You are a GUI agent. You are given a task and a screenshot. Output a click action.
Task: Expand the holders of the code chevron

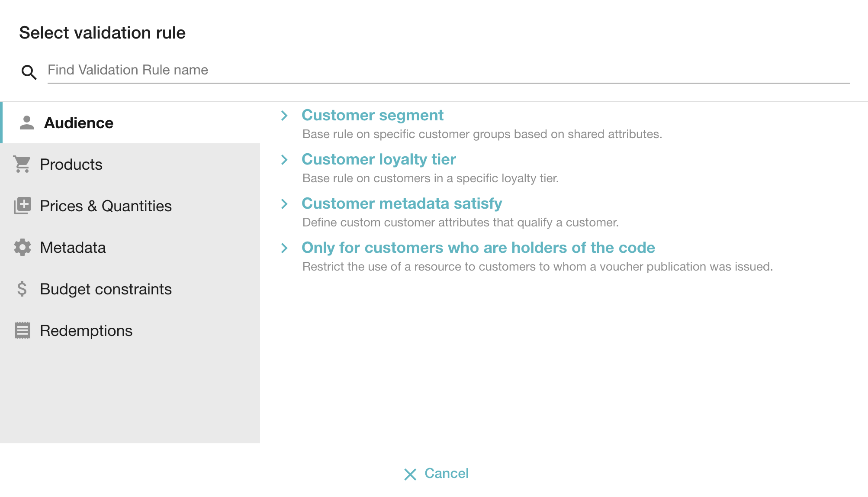click(x=284, y=248)
